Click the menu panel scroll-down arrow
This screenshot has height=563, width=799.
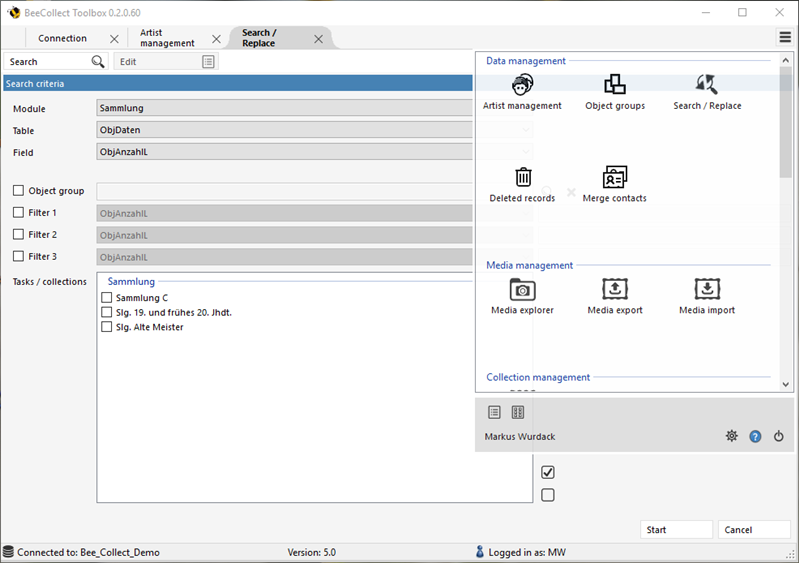(x=785, y=385)
